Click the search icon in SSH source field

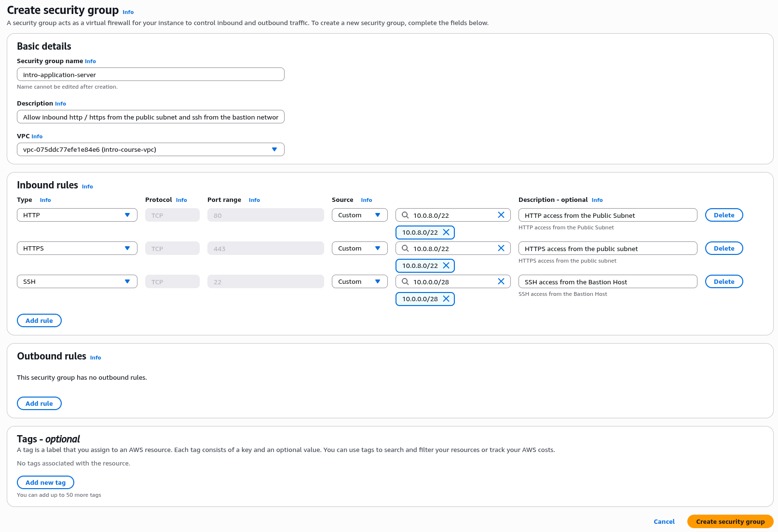[x=405, y=281]
